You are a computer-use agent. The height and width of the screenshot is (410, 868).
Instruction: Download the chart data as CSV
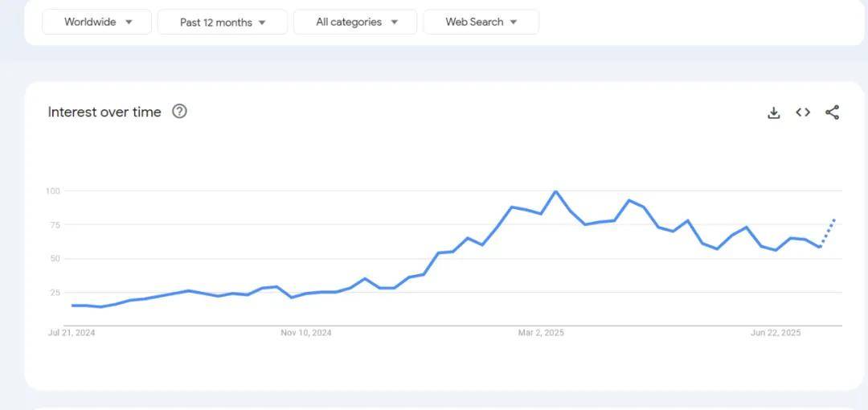pyautogui.click(x=773, y=113)
